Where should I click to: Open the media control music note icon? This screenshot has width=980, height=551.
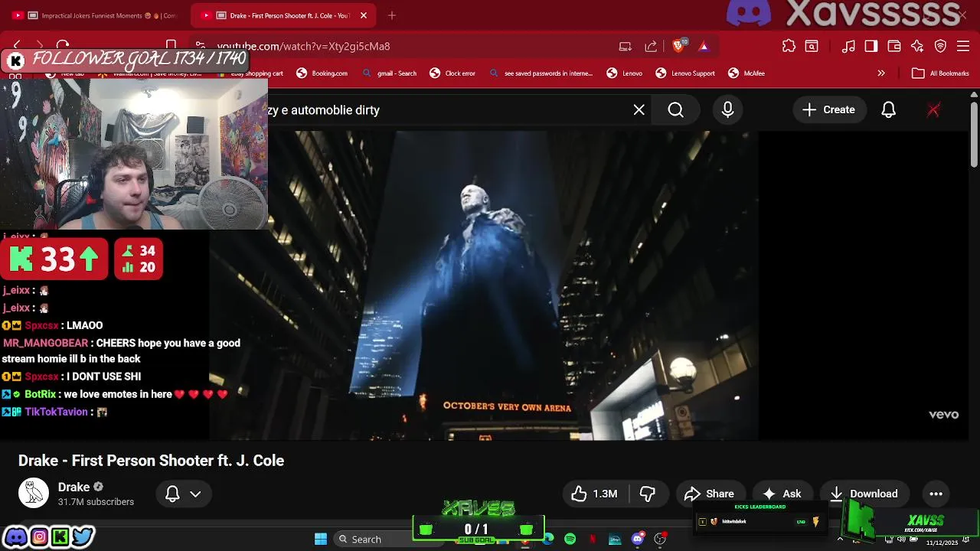click(848, 47)
